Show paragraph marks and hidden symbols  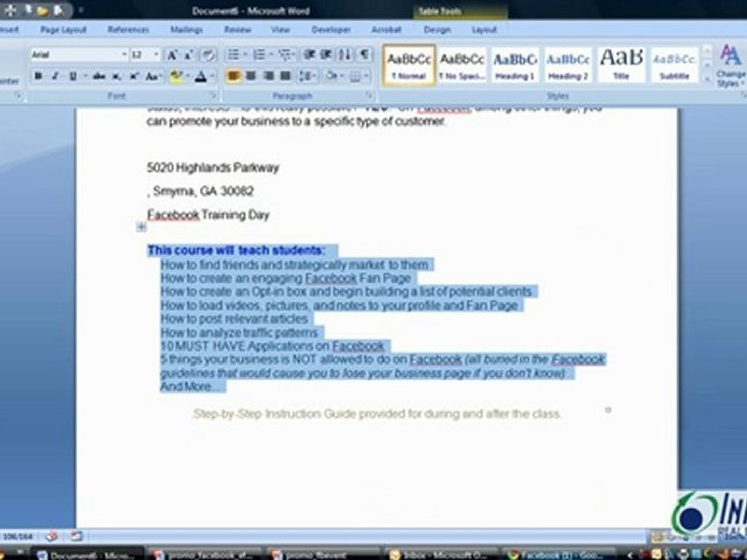coord(365,54)
